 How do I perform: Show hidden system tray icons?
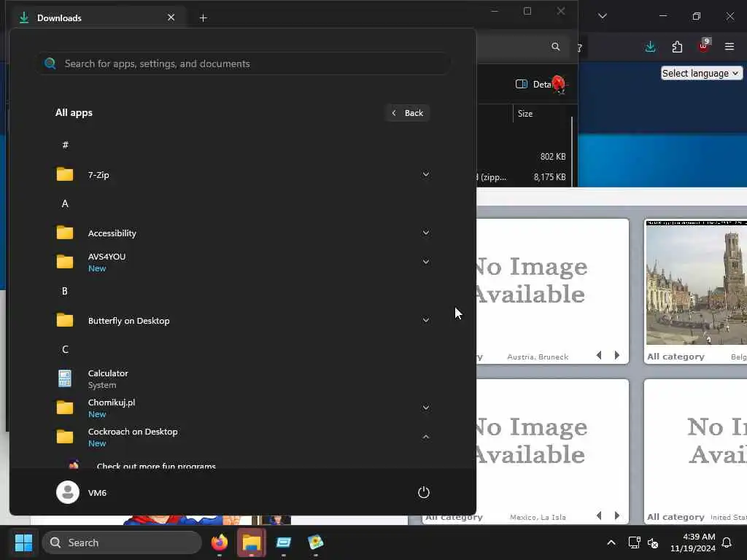611,542
